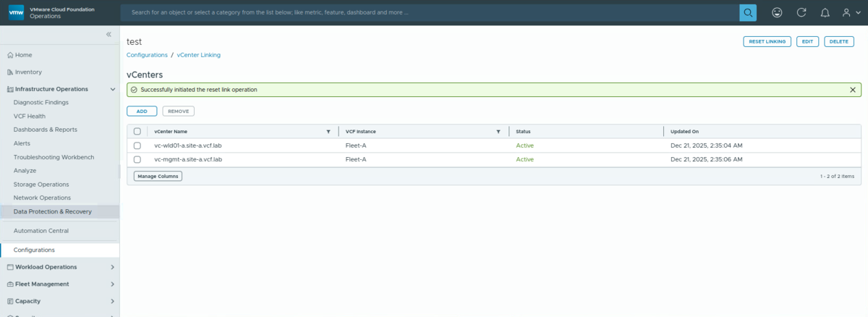Expand the Workload Operations section
868x317 pixels.
(x=112, y=267)
